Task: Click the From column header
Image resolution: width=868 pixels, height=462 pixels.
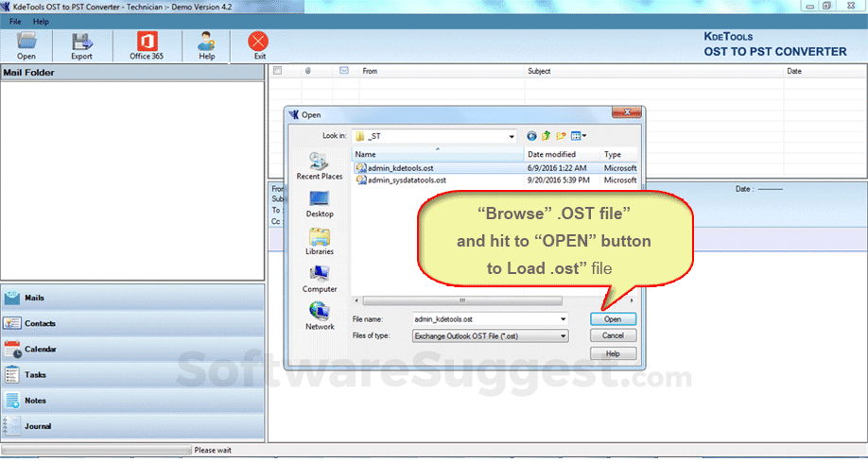Action: [x=442, y=71]
